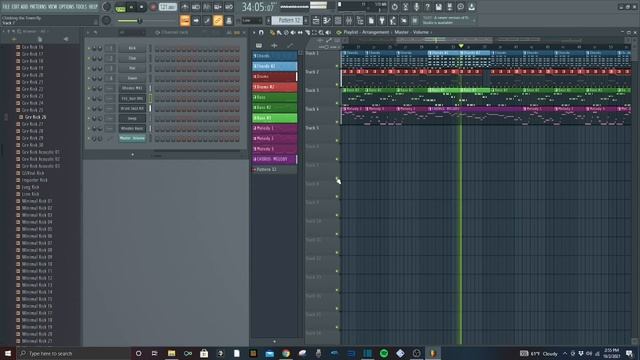Click the Clap channel button
Viewport: 640px width, 360px height.
(132, 58)
